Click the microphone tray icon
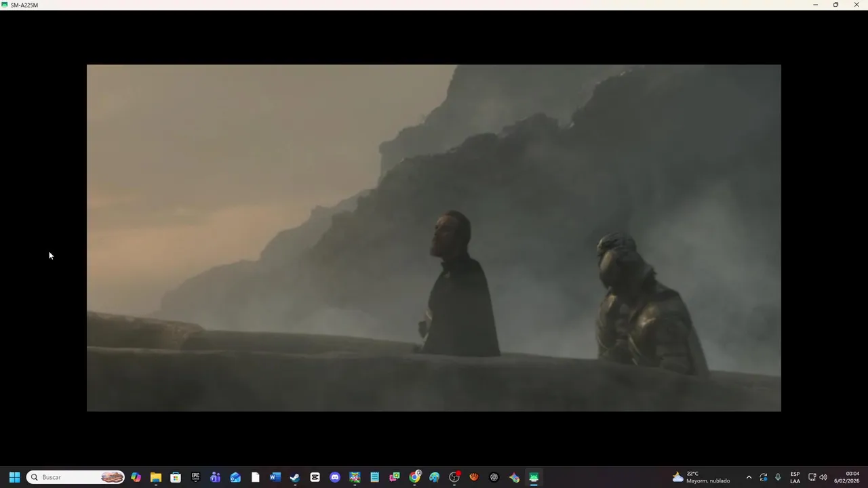This screenshot has height=488, width=868. tap(778, 477)
